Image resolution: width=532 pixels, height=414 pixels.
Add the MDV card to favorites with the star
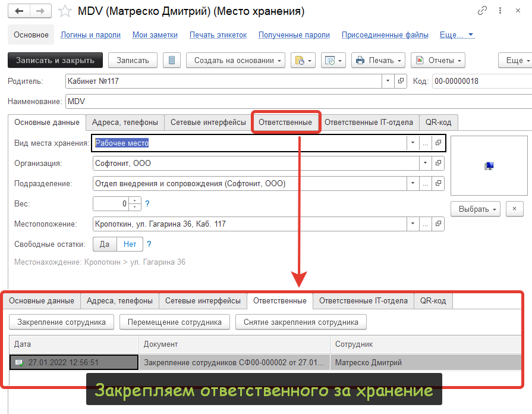[66, 12]
